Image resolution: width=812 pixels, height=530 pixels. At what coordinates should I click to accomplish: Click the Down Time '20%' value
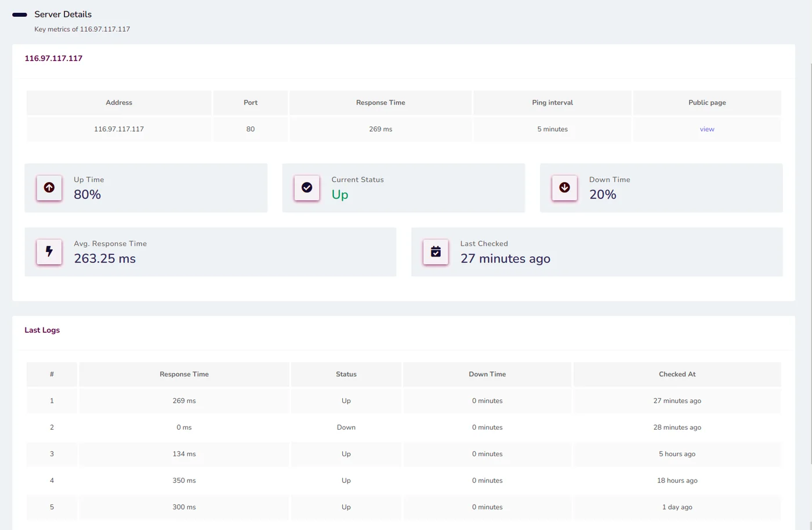pos(603,194)
